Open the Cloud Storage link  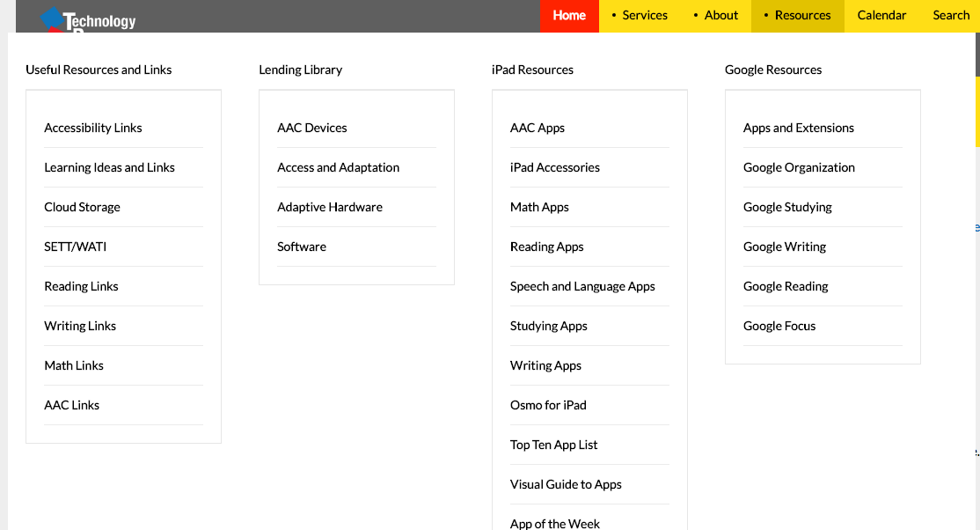82,207
